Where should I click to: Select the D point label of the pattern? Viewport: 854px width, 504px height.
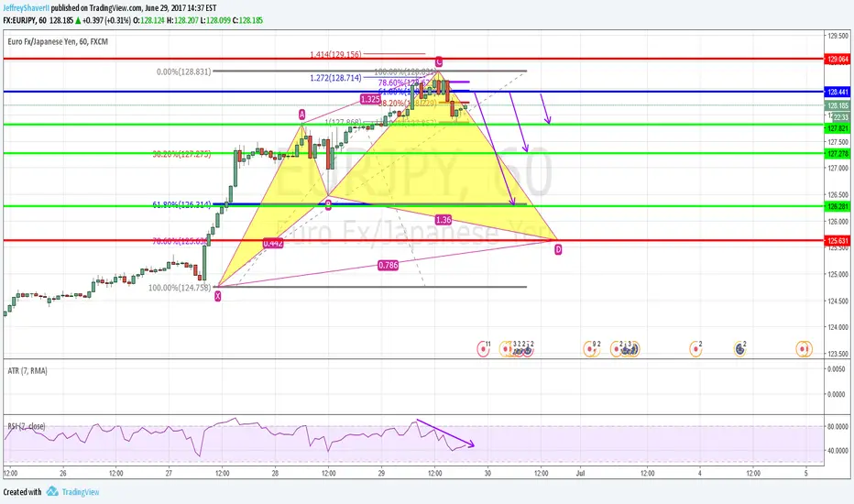coord(558,249)
